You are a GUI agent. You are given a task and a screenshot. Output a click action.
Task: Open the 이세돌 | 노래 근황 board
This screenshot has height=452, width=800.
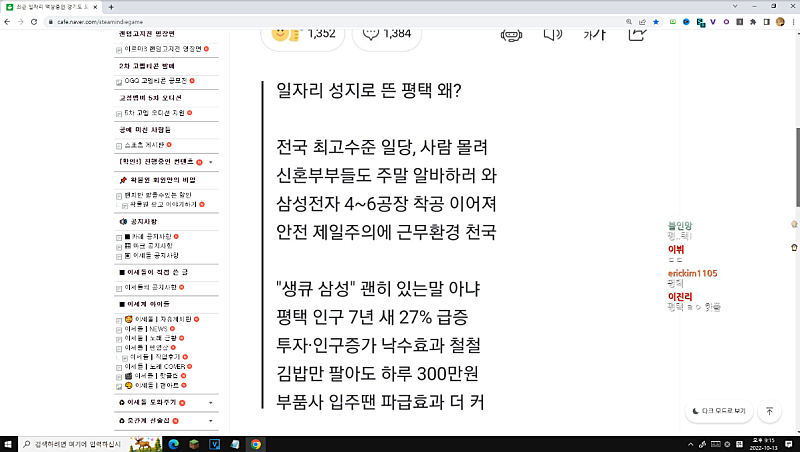pyautogui.click(x=151, y=338)
